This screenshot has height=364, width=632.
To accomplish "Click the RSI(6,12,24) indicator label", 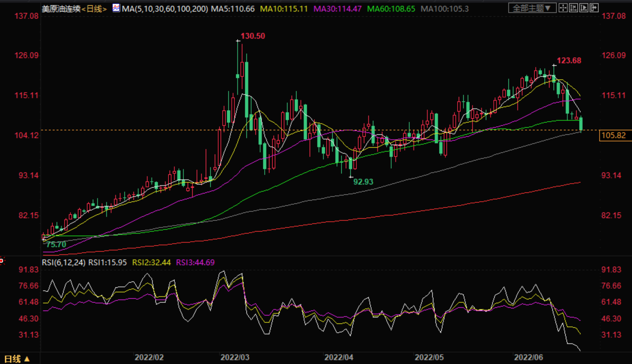I will point(64,262).
